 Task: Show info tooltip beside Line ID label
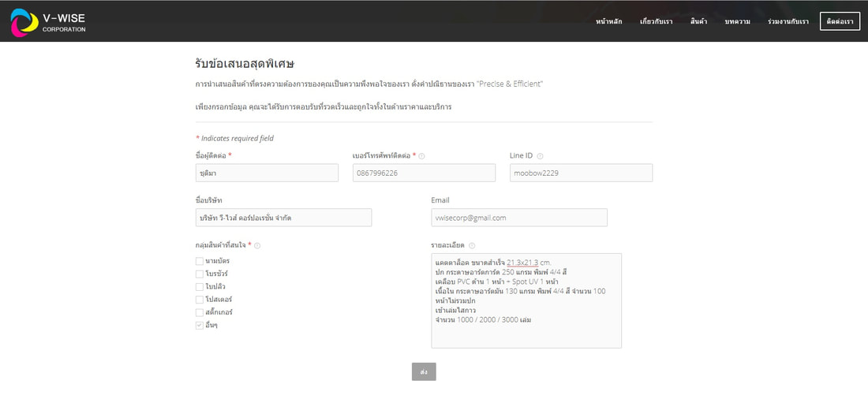coord(541,157)
